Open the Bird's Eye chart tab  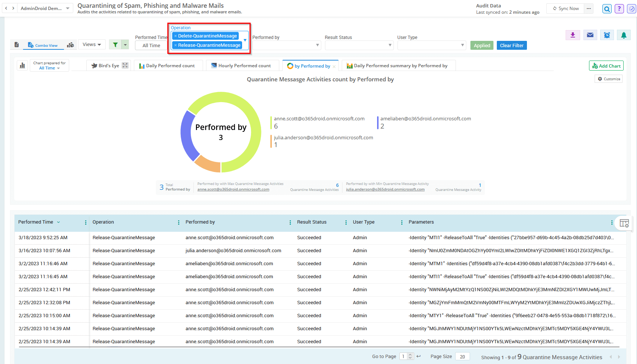tap(106, 66)
